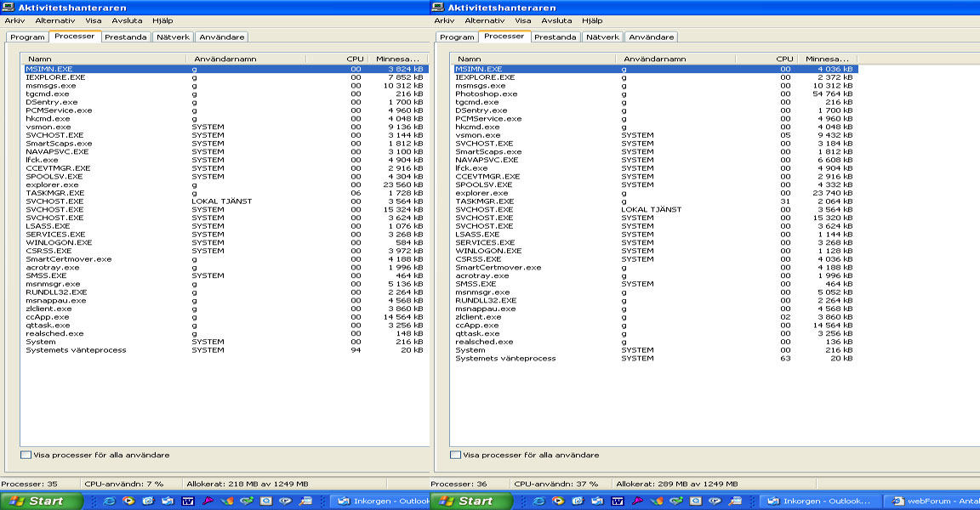Click the pink funnel icon in the left quick launch
The height and width of the screenshot is (510, 980).
[208, 501]
